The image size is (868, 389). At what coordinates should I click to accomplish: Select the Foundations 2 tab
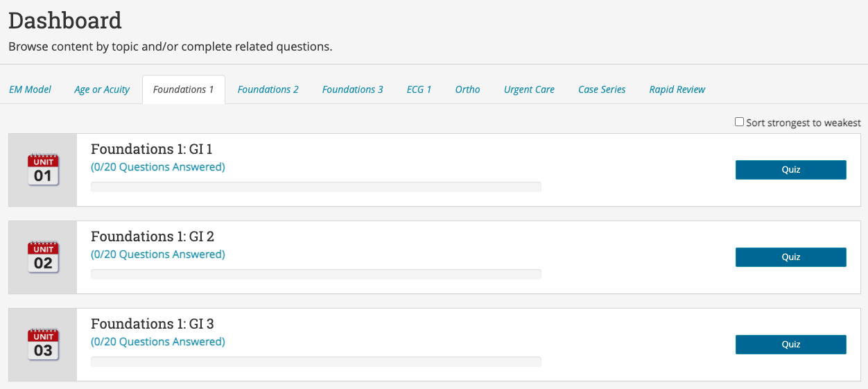[268, 89]
